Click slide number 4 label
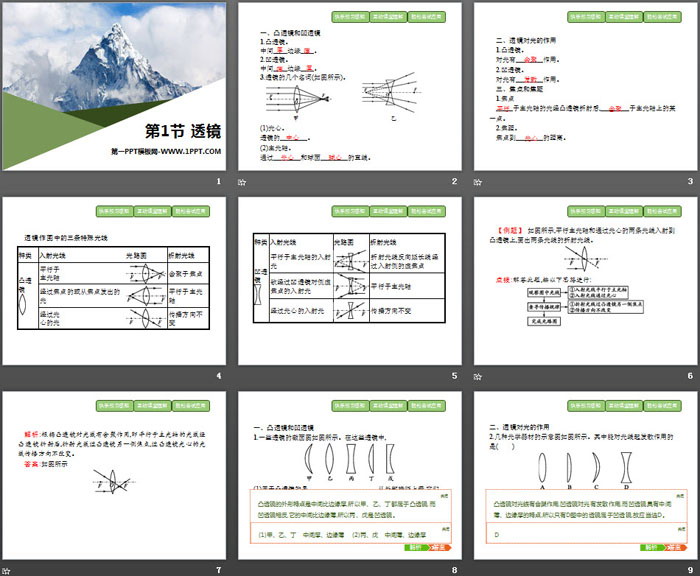The image size is (700, 576). [x=219, y=376]
